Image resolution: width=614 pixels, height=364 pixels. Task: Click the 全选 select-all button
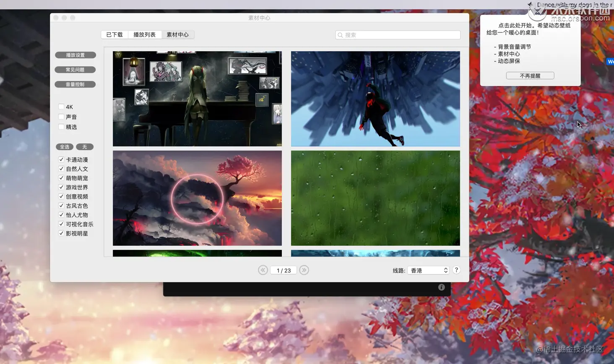click(x=65, y=147)
